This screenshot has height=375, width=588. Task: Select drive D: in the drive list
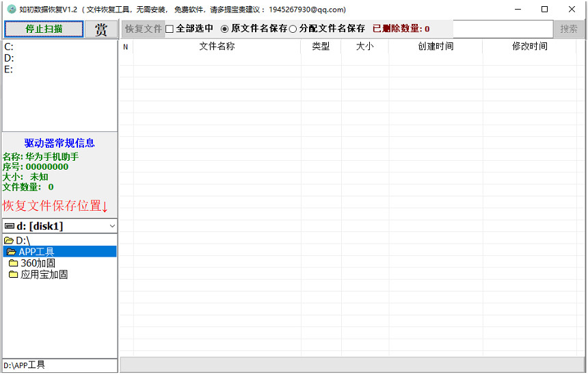(x=9, y=58)
